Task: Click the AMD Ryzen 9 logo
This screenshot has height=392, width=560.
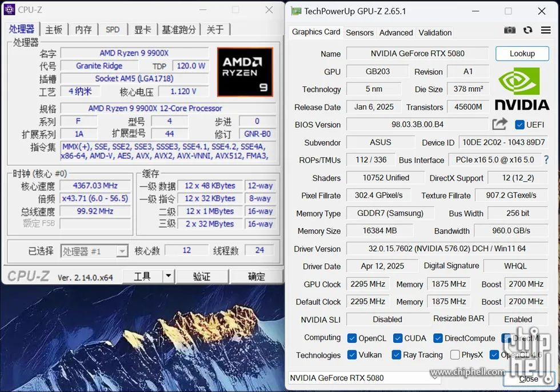Action: pos(245,72)
